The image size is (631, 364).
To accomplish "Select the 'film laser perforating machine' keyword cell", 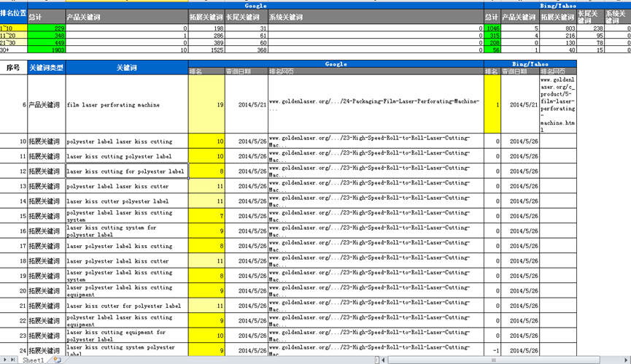I will pos(126,105).
